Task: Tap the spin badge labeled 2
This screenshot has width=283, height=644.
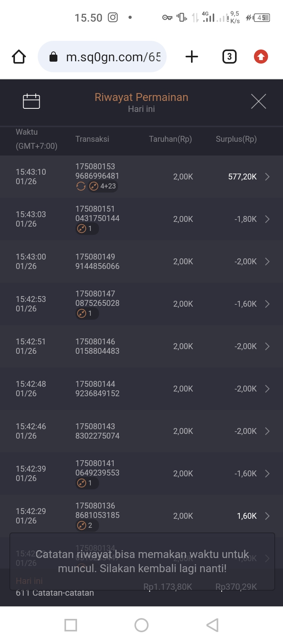Action: pyautogui.click(x=86, y=525)
